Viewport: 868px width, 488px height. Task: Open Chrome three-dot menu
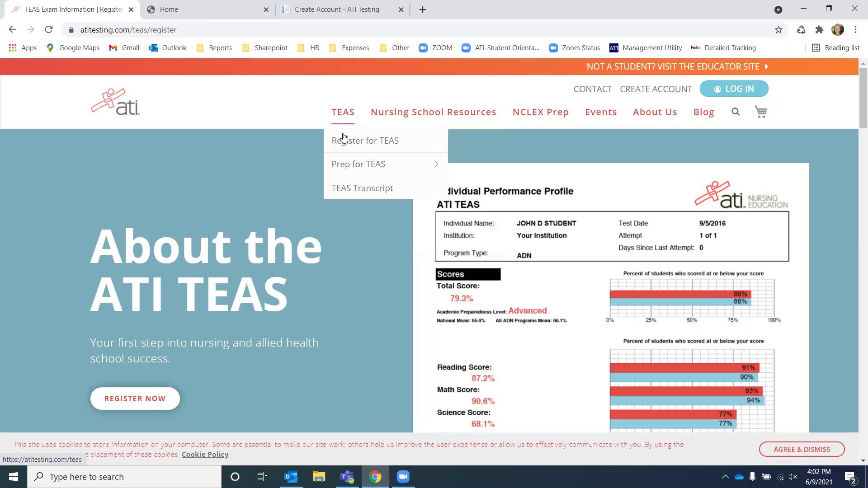pos(855,30)
